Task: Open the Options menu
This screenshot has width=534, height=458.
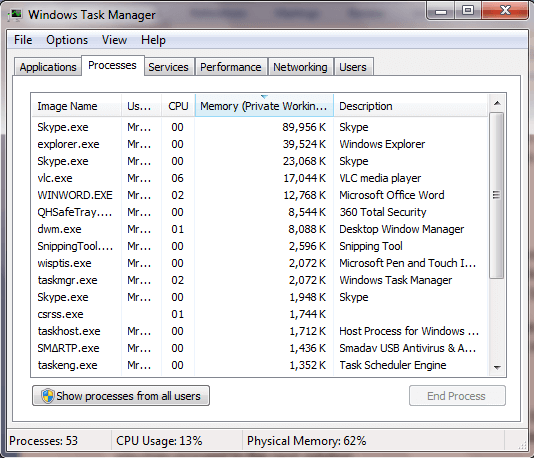Action: click(x=67, y=40)
